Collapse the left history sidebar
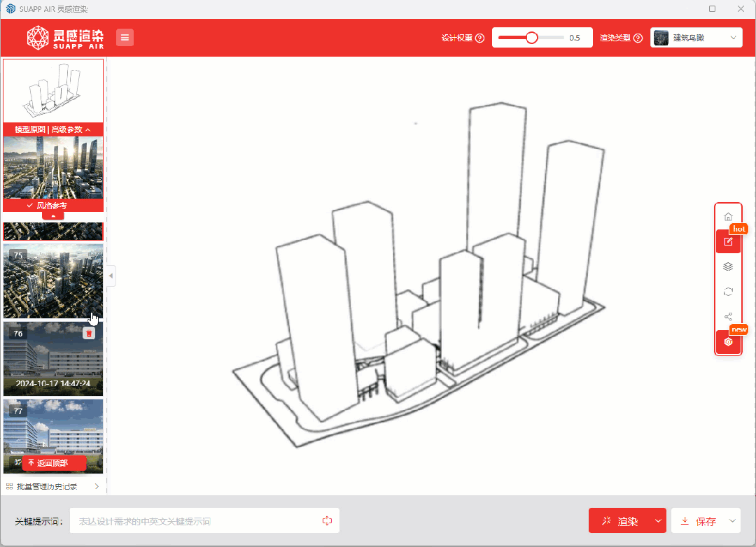This screenshot has height=547, width=756. tap(111, 276)
